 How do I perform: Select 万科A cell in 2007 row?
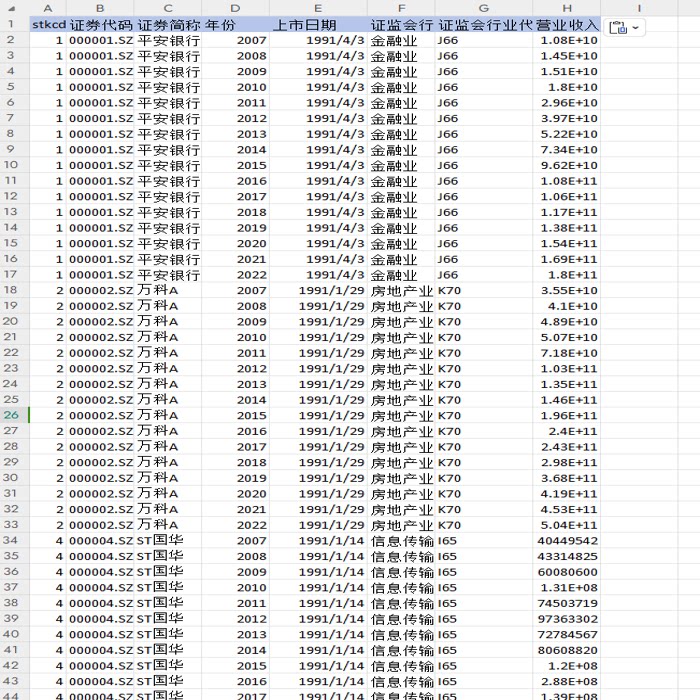pyautogui.click(x=168, y=290)
